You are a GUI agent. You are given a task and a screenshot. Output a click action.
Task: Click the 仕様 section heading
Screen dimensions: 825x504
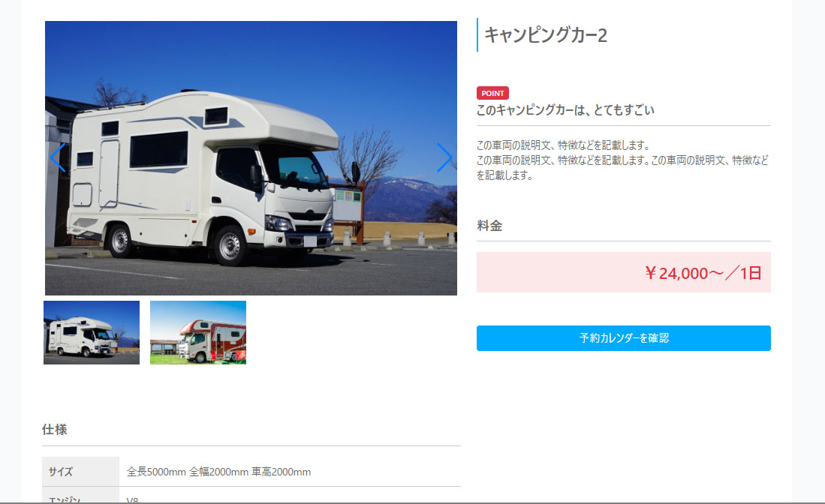[55, 429]
